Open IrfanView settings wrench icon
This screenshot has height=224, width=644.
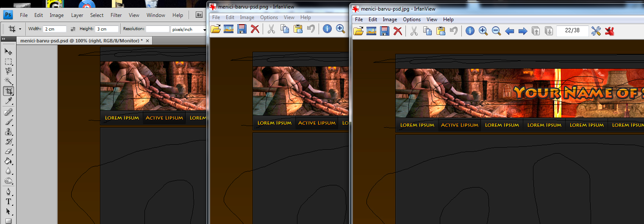[x=596, y=31]
